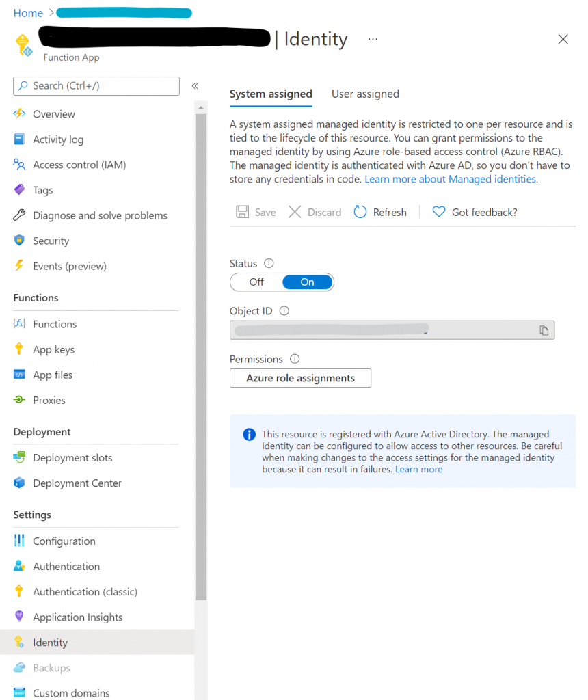Click the Events (preview) bolt icon
This screenshot has width=588, height=700.
[19, 266]
